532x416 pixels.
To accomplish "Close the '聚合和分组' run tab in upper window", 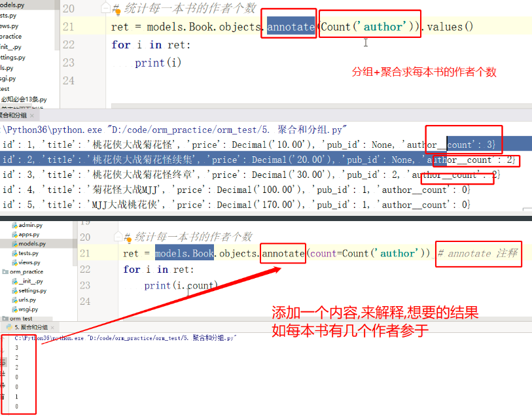I will 32,116.
